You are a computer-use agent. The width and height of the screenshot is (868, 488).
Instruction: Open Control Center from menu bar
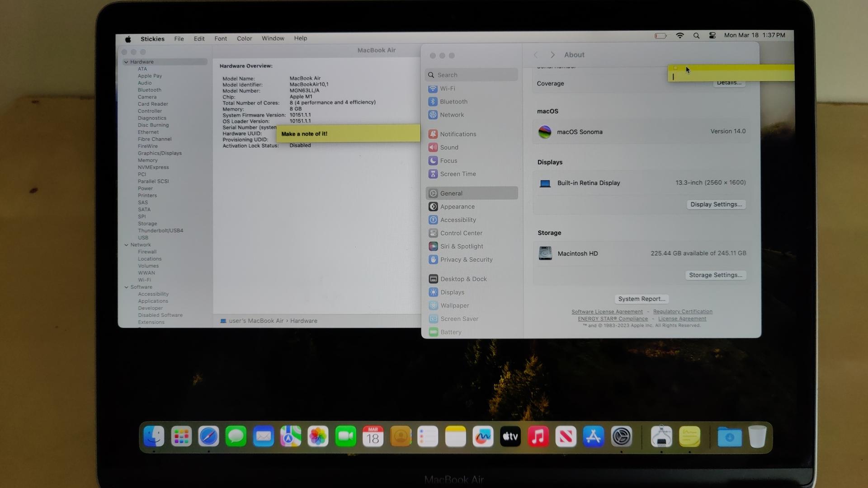click(712, 36)
